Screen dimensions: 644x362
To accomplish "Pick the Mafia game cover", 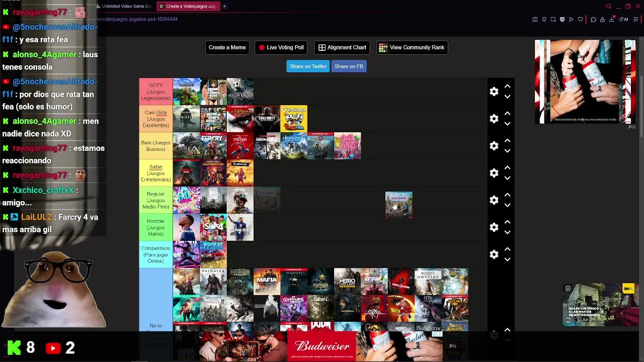I will pyautogui.click(x=267, y=282).
